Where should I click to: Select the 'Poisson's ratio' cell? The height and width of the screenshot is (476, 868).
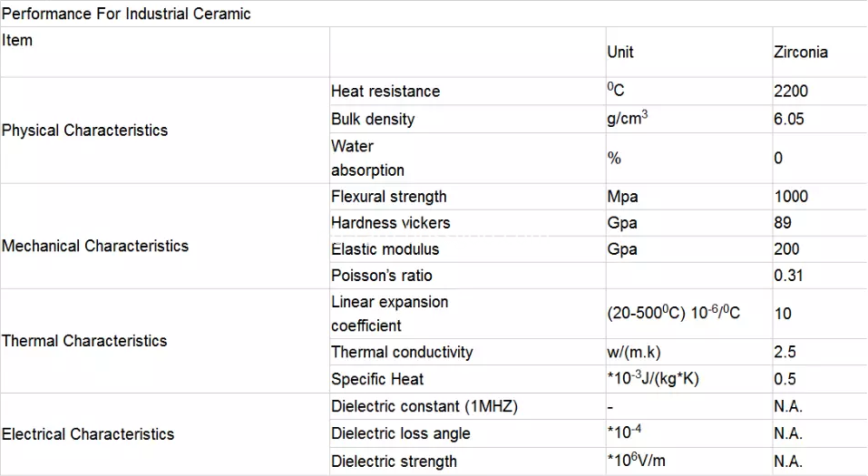pos(468,276)
